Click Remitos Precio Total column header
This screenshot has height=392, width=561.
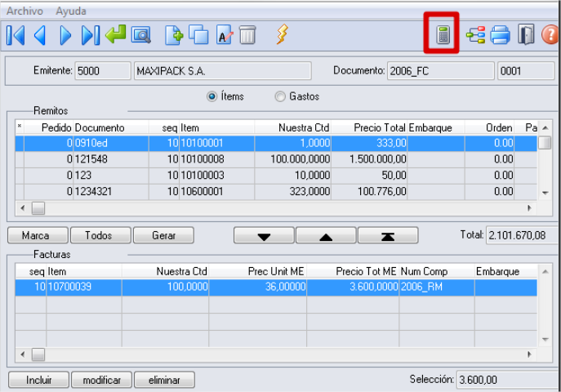pos(369,127)
